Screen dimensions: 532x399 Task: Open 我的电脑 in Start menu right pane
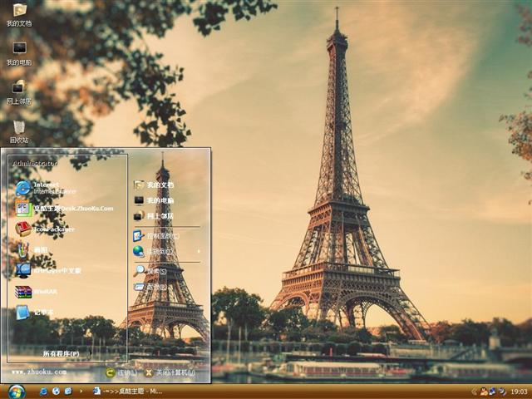point(154,200)
